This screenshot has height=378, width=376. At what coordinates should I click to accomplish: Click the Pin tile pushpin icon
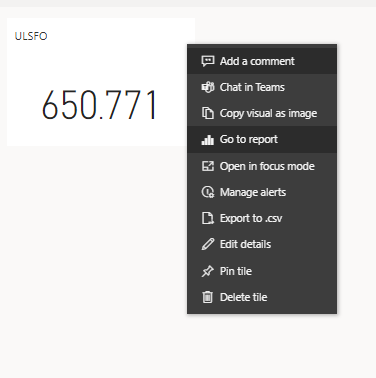pyautogui.click(x=208, y=271)
